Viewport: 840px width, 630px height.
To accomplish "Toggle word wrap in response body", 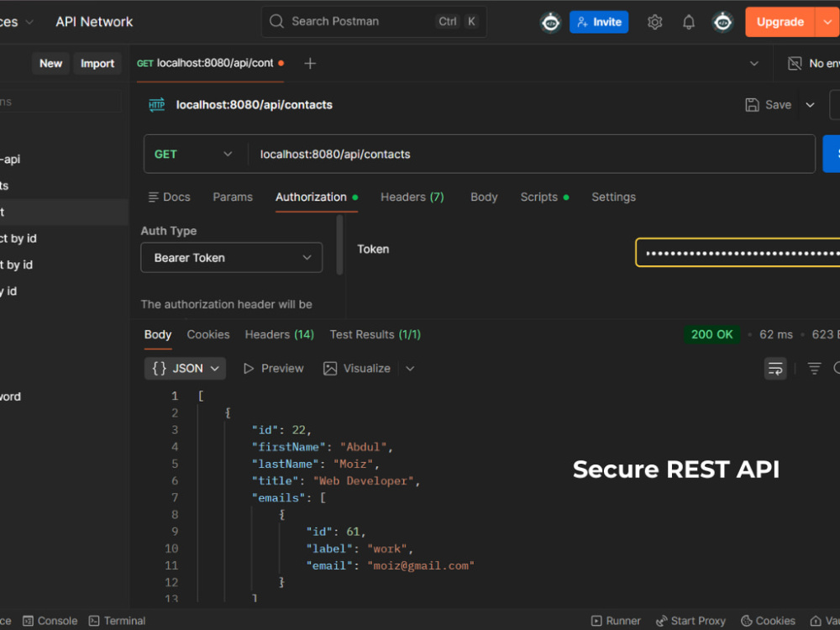I will pyautogui.click(x=774, y=369).
